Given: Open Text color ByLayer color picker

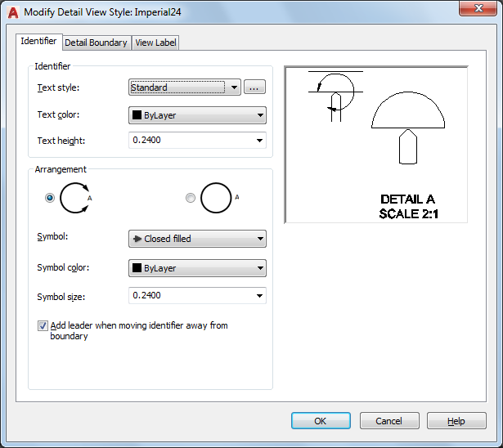Looking at the screenshot, I should coord(197,115).
